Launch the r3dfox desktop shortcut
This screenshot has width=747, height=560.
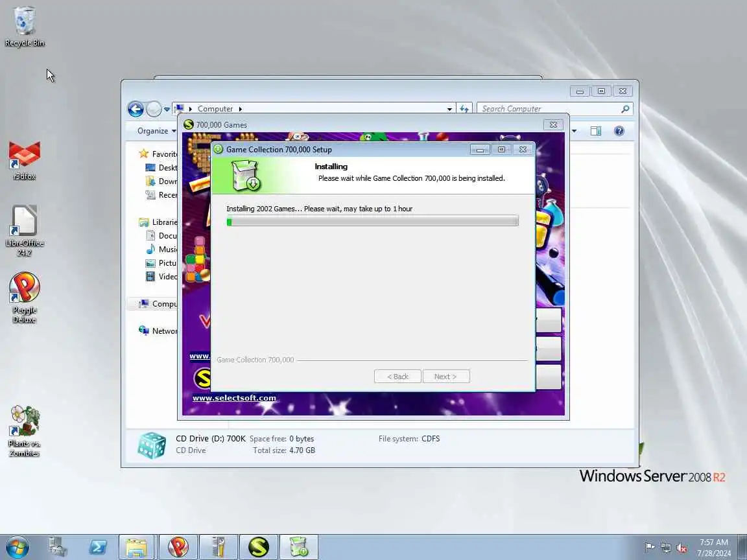click(x=24, y=161)
